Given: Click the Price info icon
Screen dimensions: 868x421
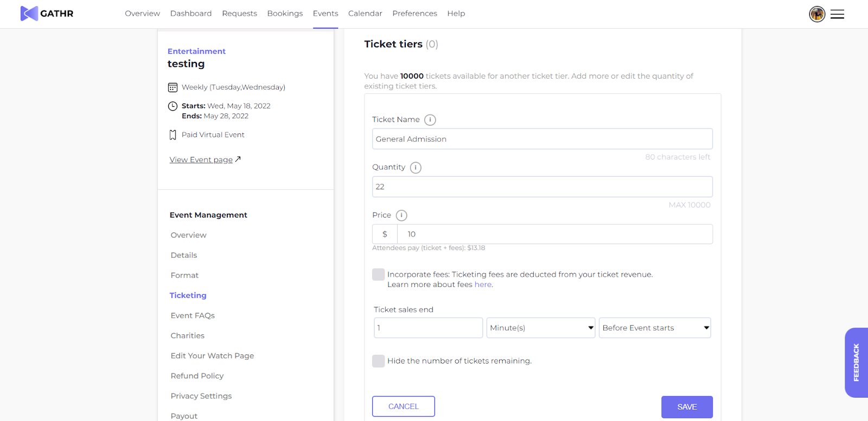Looking at the screenshot, I should [x=401, y=215].
